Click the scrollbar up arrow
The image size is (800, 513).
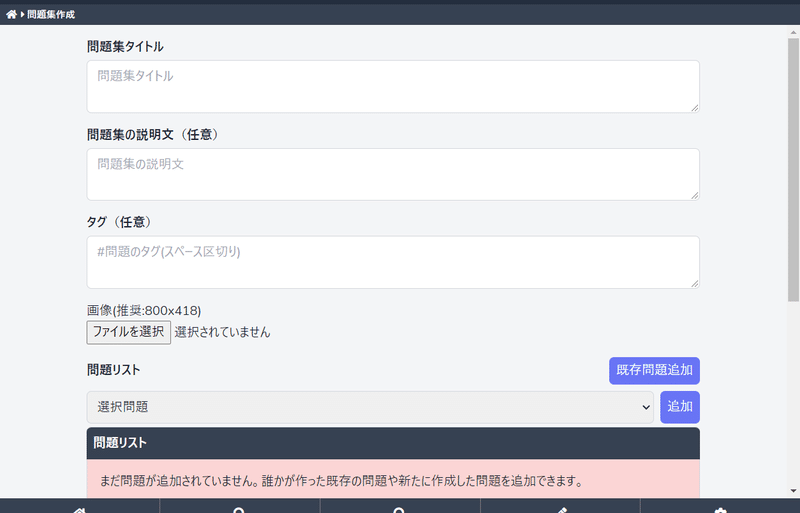click(x=793, y=32)
